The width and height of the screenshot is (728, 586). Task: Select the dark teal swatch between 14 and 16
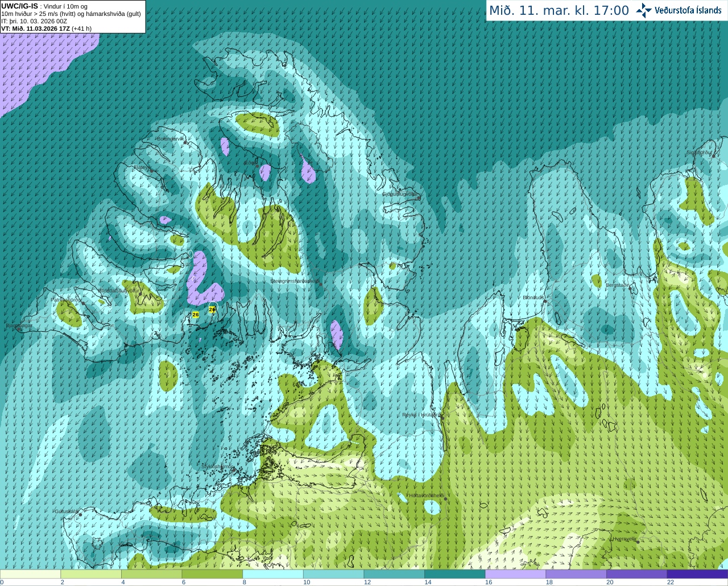pos(454,574)
